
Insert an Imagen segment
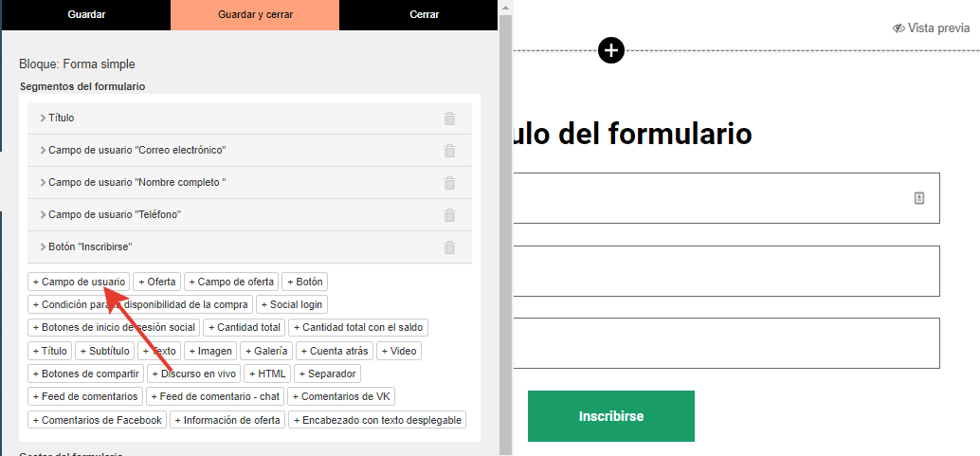tap(210, 351)
